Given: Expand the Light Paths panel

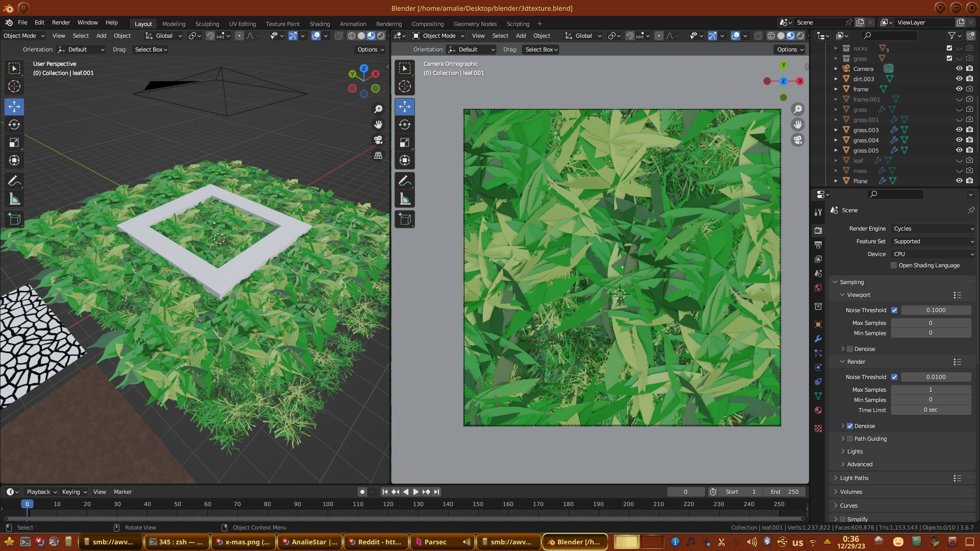Looking at the screenshot, I should [854, 478].
